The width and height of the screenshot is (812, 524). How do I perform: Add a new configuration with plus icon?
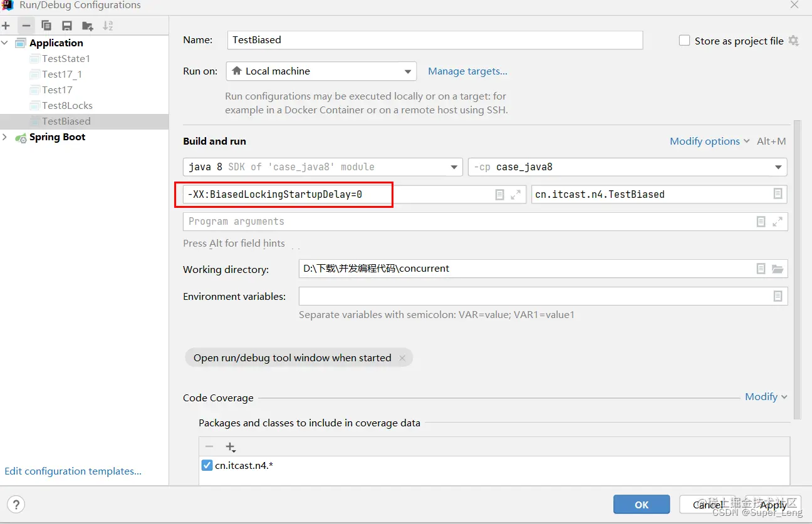coord(6,26)
